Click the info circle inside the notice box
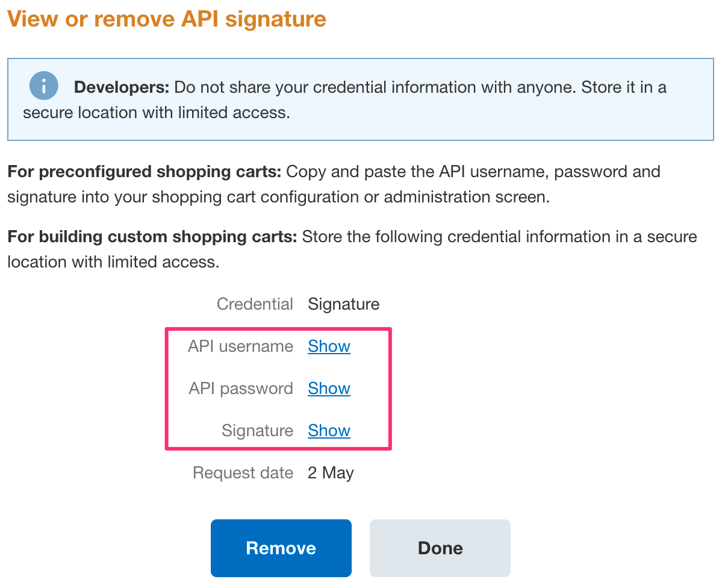Screen dimensions: 719x588 point(43,86)
